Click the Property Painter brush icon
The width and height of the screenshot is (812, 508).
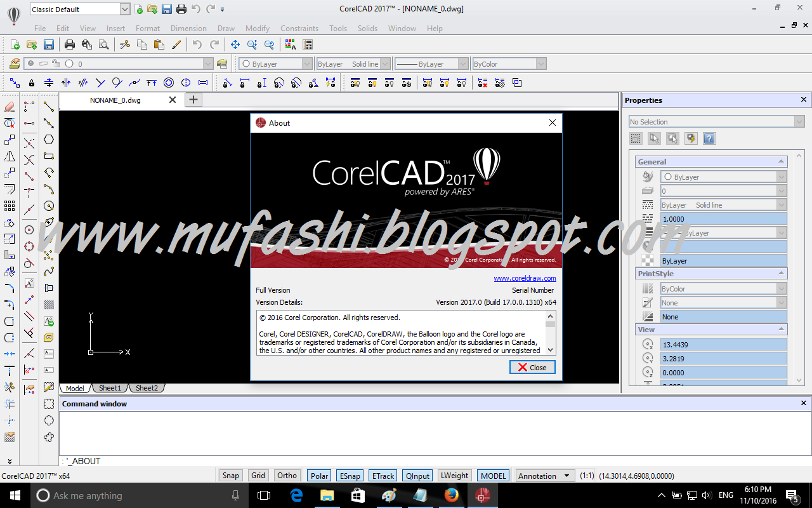coord(176,44)
